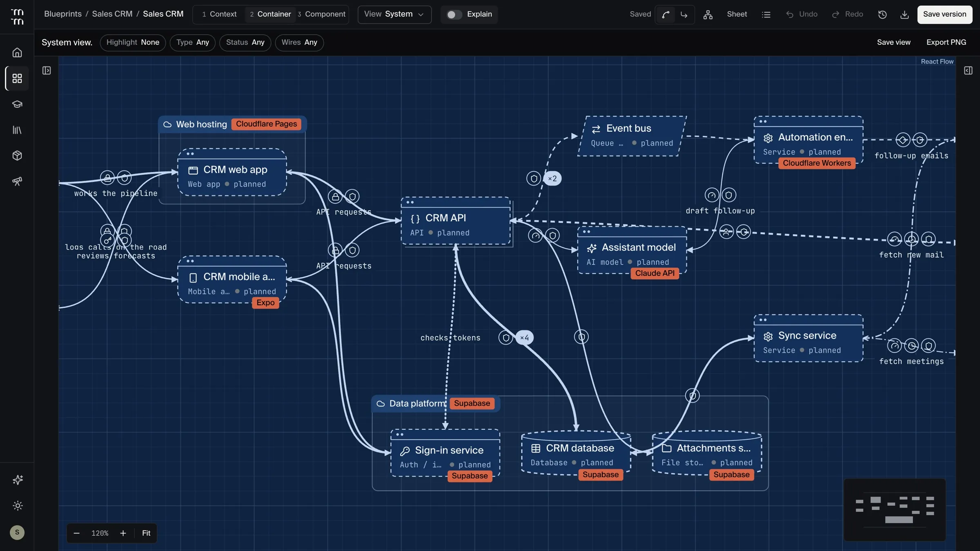Select the Assistant model node

(x=632, y=250)
